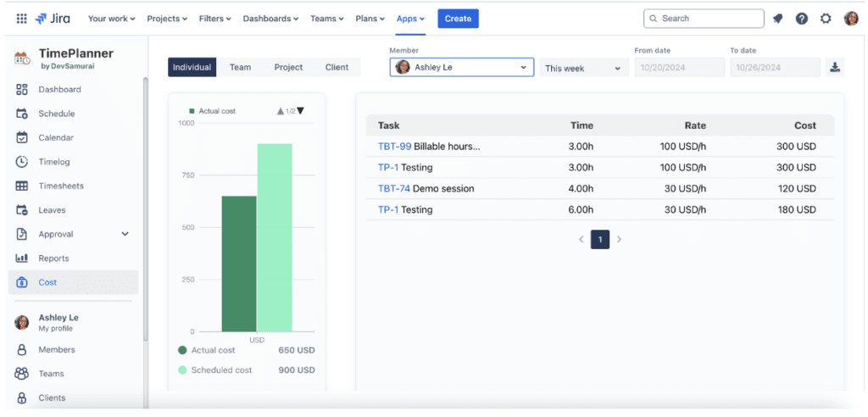This screenshot has width=868, height=417.
Task: Open TP-1 link in the 3.00h row
Action: [x=388, y=167]
